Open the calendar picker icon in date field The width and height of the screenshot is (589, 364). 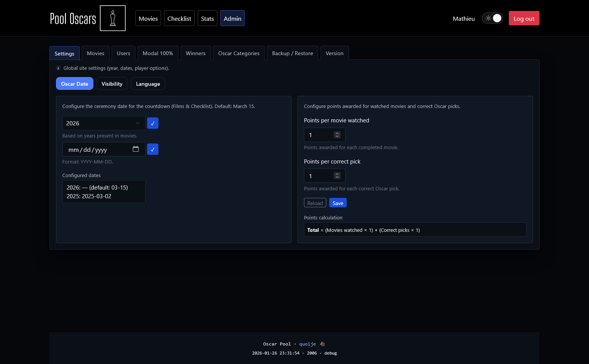tap(136, 149)
